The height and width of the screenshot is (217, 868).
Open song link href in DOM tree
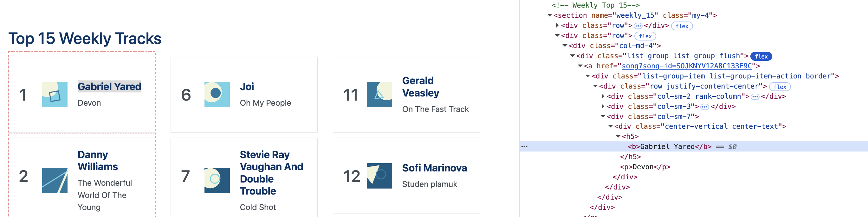(686, 66)
